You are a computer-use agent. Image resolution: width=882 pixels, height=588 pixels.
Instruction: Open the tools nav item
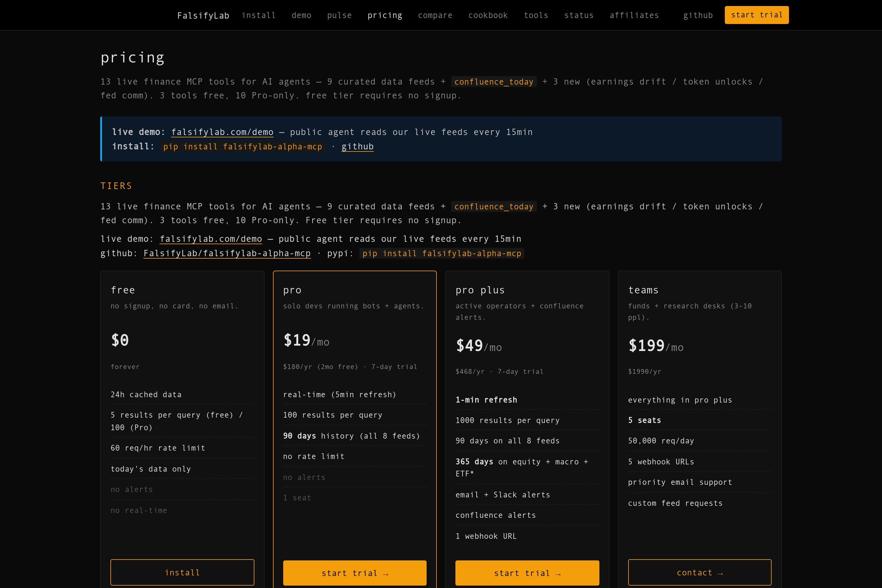(536, 15)
